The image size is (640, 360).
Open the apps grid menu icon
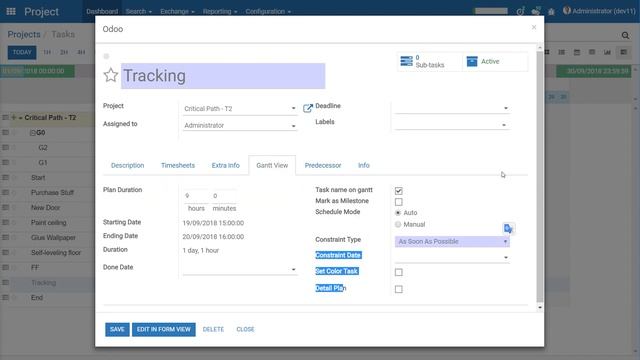(x=11, y=11)
